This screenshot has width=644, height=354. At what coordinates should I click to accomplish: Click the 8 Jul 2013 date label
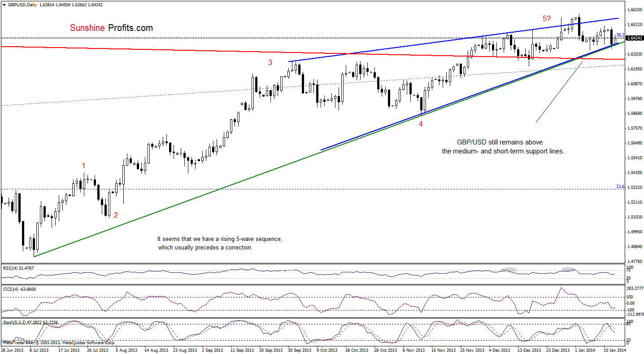40,350
